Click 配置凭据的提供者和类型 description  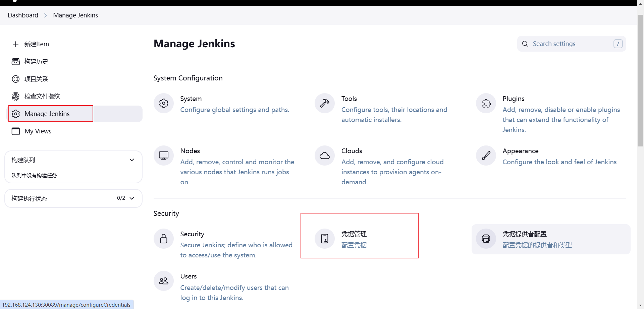click(537, 245)
